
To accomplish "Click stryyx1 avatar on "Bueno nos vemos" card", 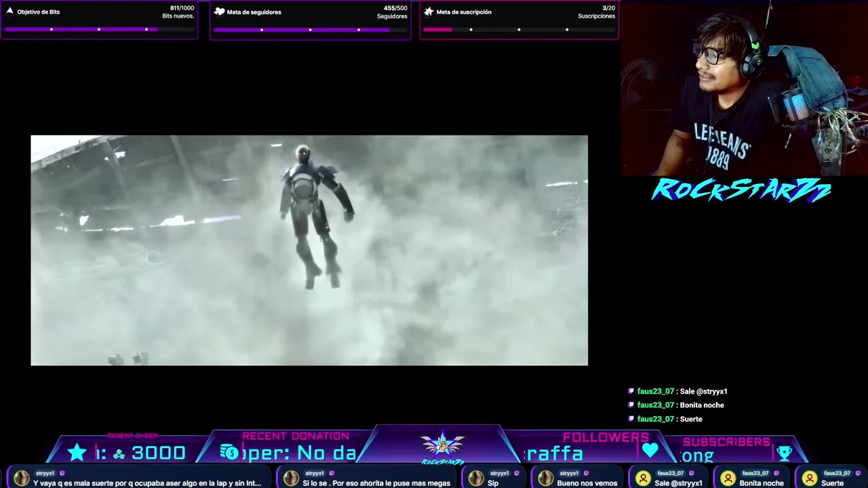I will pyautogui.click(x=546, y=479).
